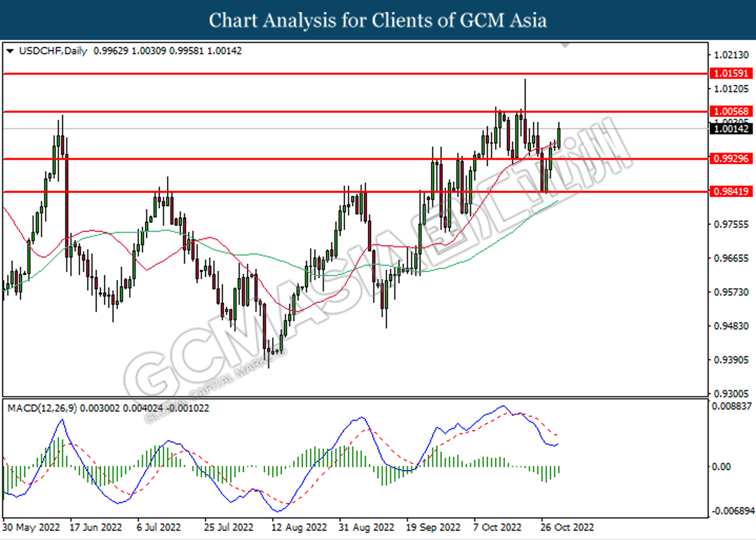Click the Chart Analysis for Clients title

click(378, 20)
